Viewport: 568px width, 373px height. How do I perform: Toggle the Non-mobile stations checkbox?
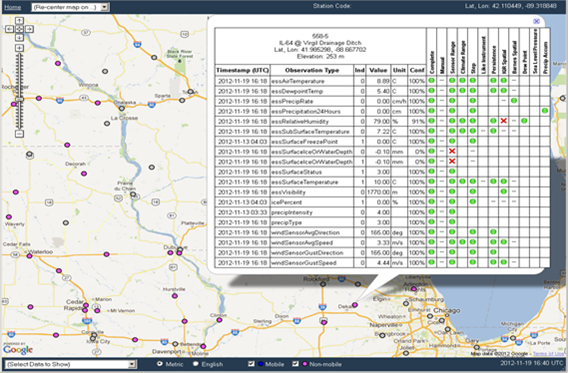tap(296, 364)
